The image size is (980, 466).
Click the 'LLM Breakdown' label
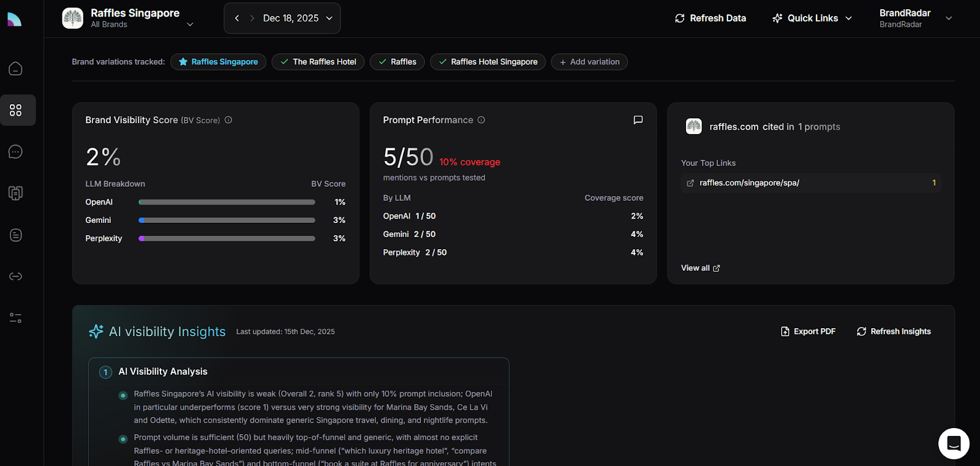pos(115,184)
